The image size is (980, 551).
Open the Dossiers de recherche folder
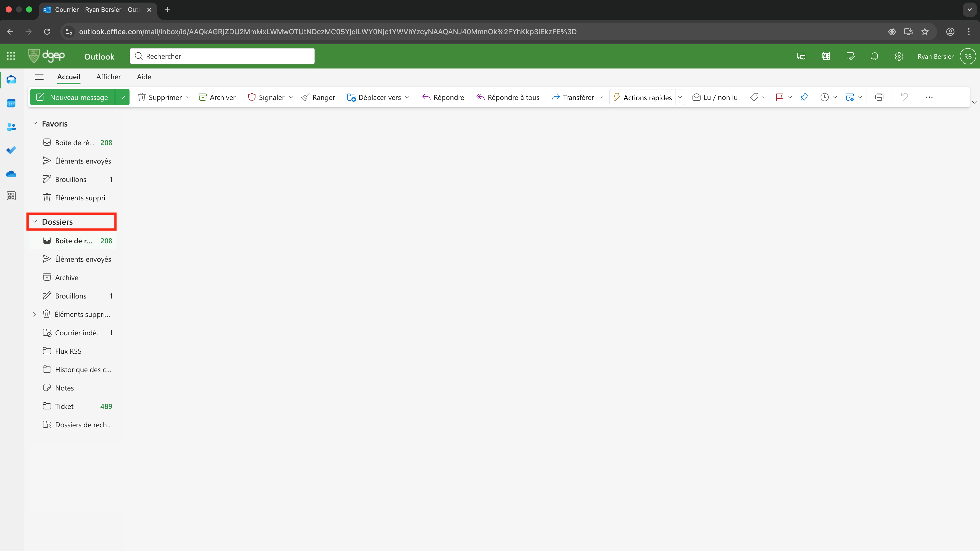pyautogui.click(x=72, y=425)
